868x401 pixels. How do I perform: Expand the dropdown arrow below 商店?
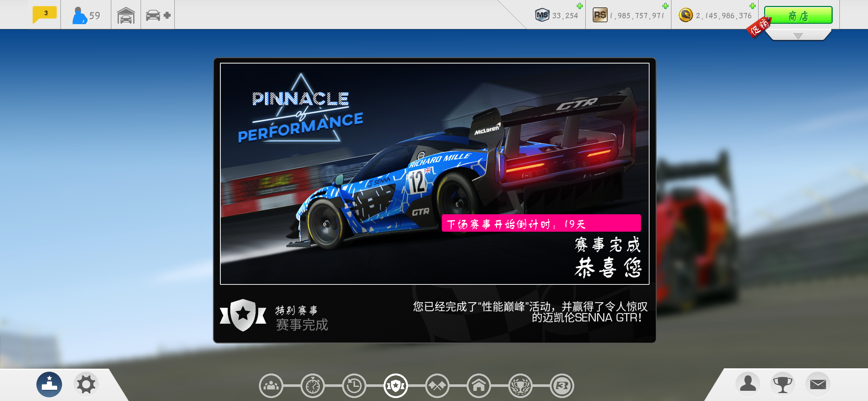pyautogui.click(x=798, y=35)
